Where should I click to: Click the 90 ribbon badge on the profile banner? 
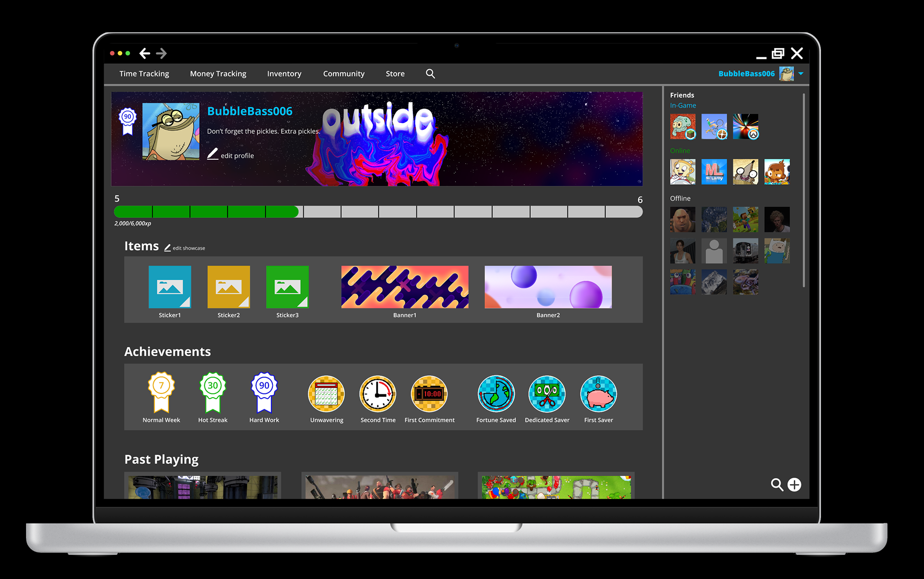point(128,121)
